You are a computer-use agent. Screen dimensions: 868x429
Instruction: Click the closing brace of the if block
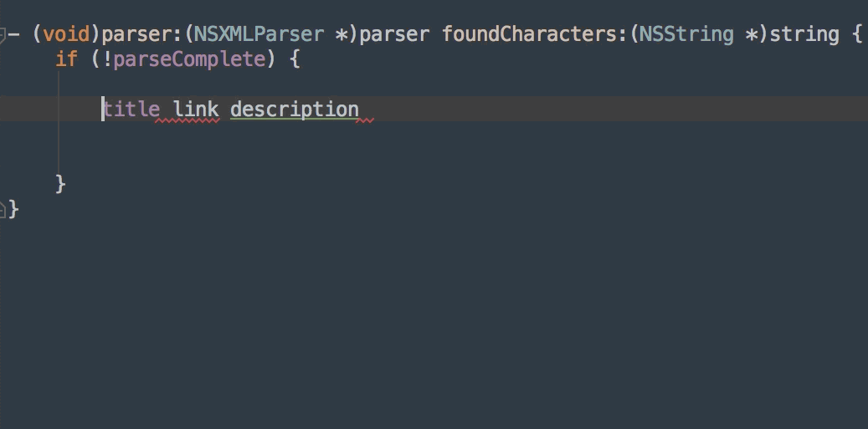coord(60,183)
